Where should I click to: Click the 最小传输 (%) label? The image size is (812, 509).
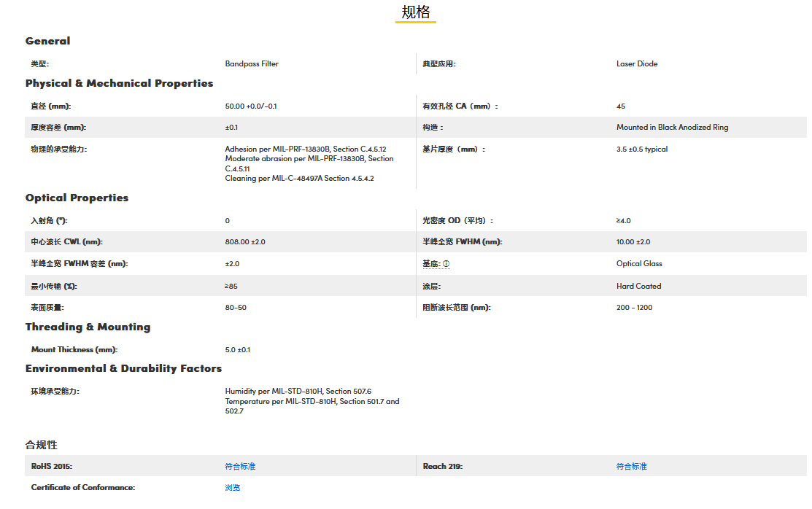[54, 287]
